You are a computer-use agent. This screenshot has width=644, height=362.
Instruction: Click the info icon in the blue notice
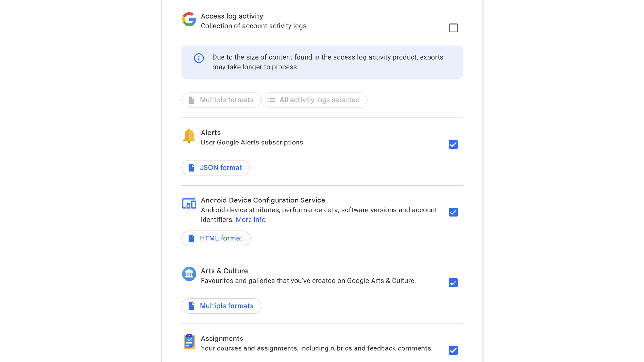(199, 58)
